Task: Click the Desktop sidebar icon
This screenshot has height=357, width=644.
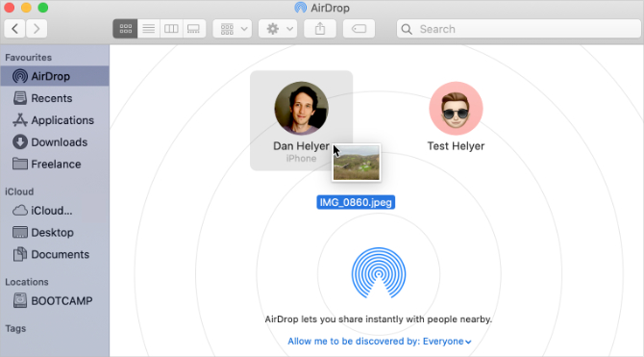Action: (20, 232)
